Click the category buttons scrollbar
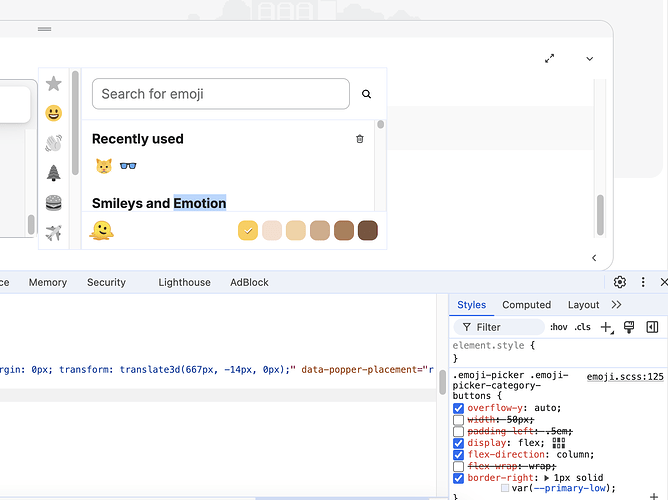 coord(75,123)
